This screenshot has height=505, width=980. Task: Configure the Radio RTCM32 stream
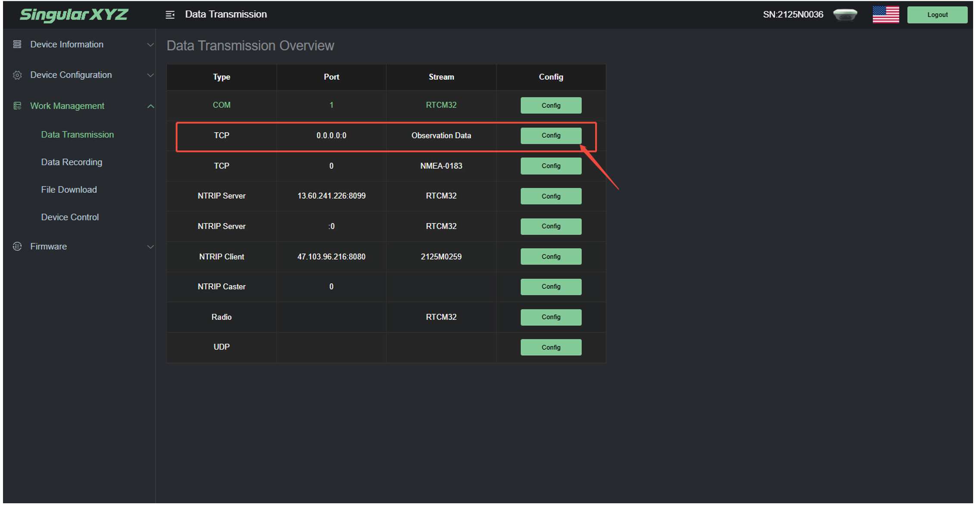pos(551,317)
